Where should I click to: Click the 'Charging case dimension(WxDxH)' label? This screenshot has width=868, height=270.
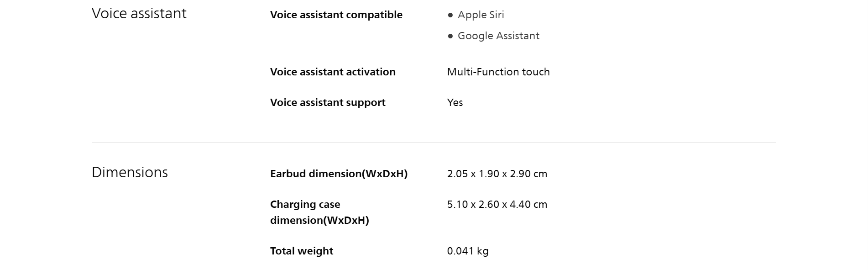319,212
